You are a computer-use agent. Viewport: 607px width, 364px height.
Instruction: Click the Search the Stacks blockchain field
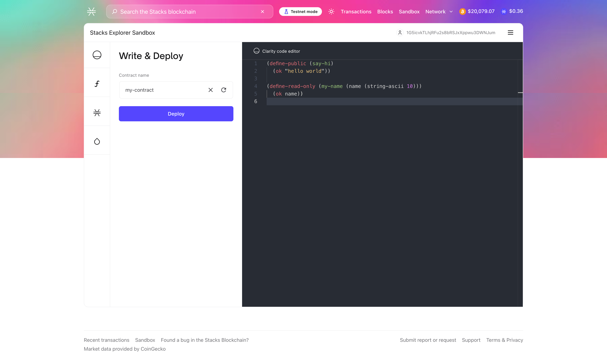[186, 12]
